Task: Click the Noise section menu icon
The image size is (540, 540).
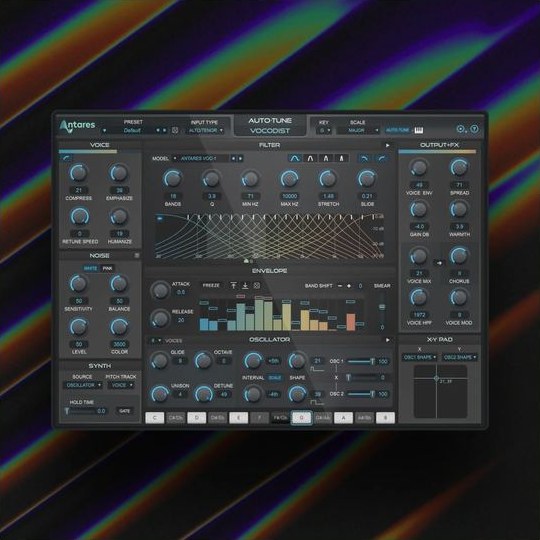Action: pyautogui.click(x=137, y=255)
